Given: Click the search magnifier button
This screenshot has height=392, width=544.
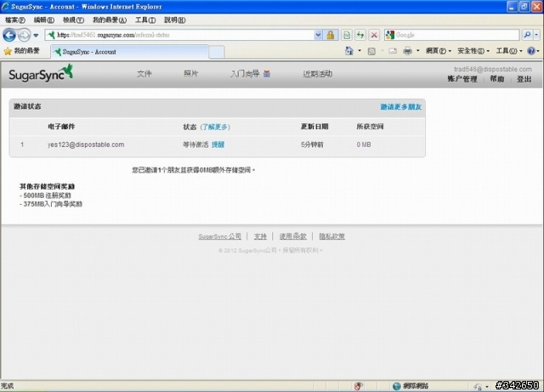Looking at the screenshot, I should [x=527, y=35].
